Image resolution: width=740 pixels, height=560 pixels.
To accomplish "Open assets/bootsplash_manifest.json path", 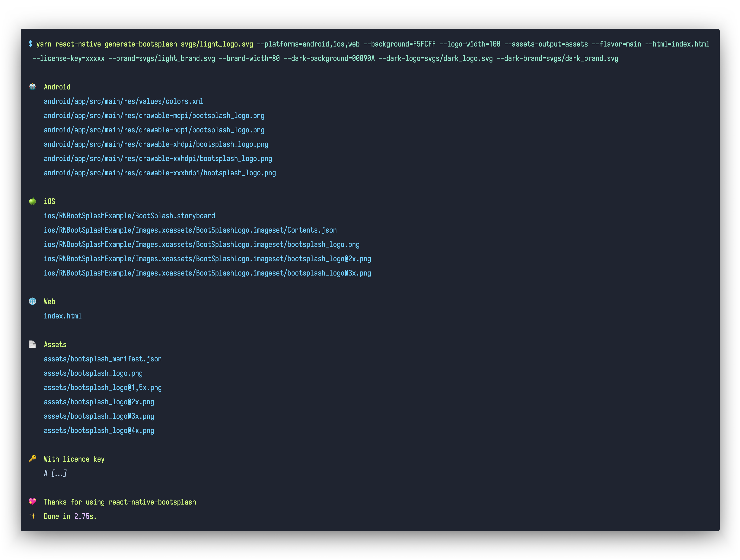I will point(102,359).
